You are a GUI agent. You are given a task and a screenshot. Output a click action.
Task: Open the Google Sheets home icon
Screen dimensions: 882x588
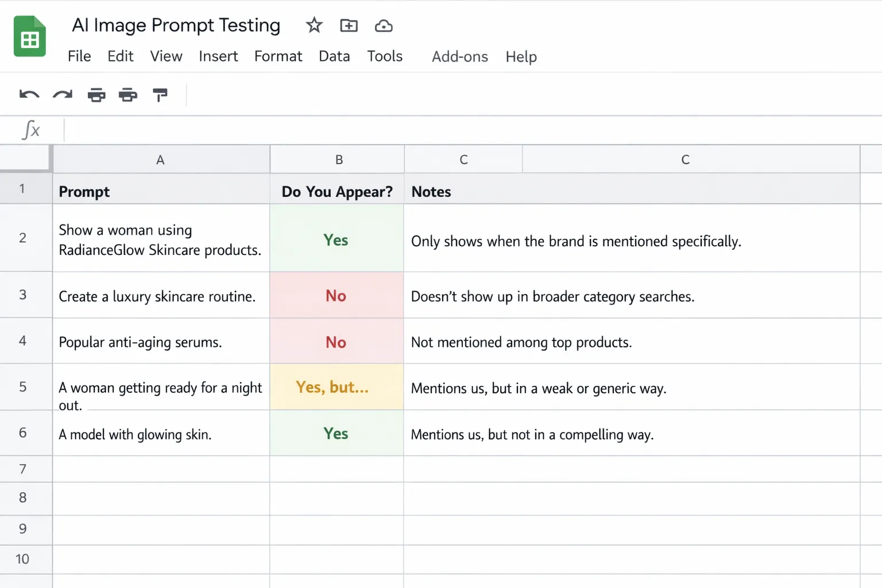[x=29, y=36]
